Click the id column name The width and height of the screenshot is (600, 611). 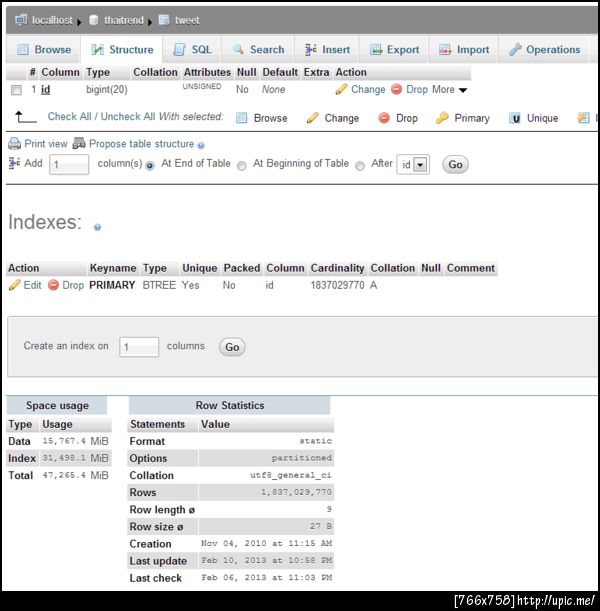(x=46, y=90)
